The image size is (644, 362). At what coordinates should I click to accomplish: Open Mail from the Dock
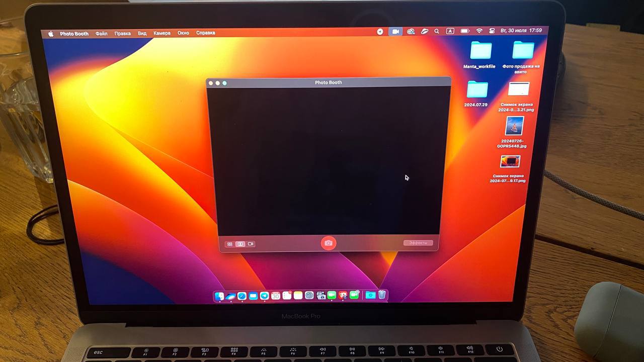coord(253,296)
